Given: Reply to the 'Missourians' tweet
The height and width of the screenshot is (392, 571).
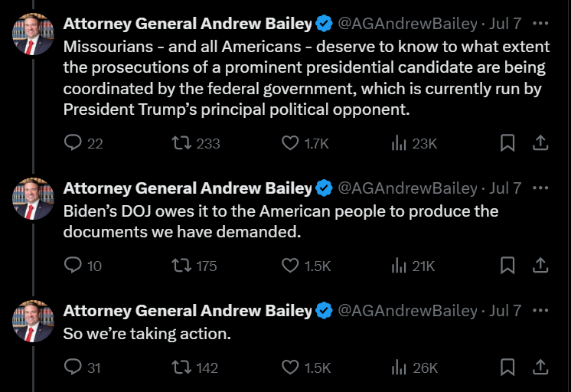Looking at the screenshot, I should point(73,143).
